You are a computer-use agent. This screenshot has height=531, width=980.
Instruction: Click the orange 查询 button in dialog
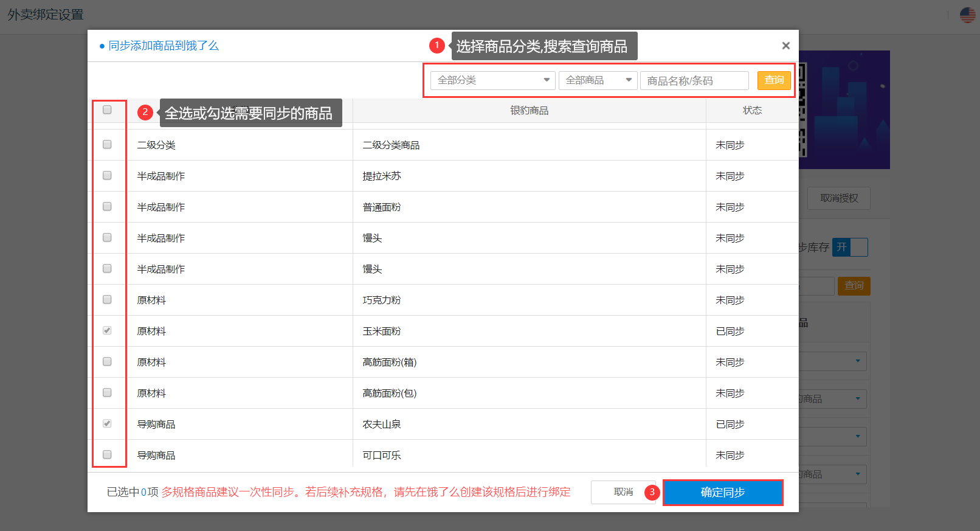tap(774, 80)
